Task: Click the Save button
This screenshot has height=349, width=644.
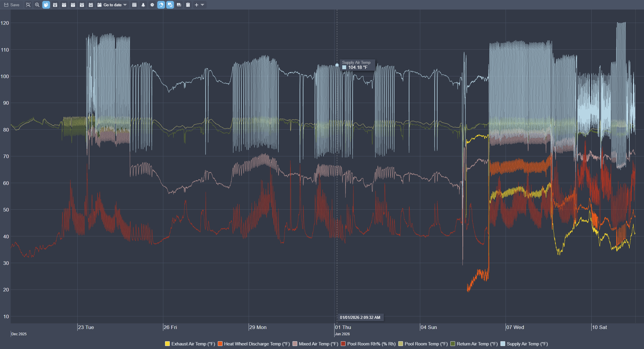Action: [12, 5]
